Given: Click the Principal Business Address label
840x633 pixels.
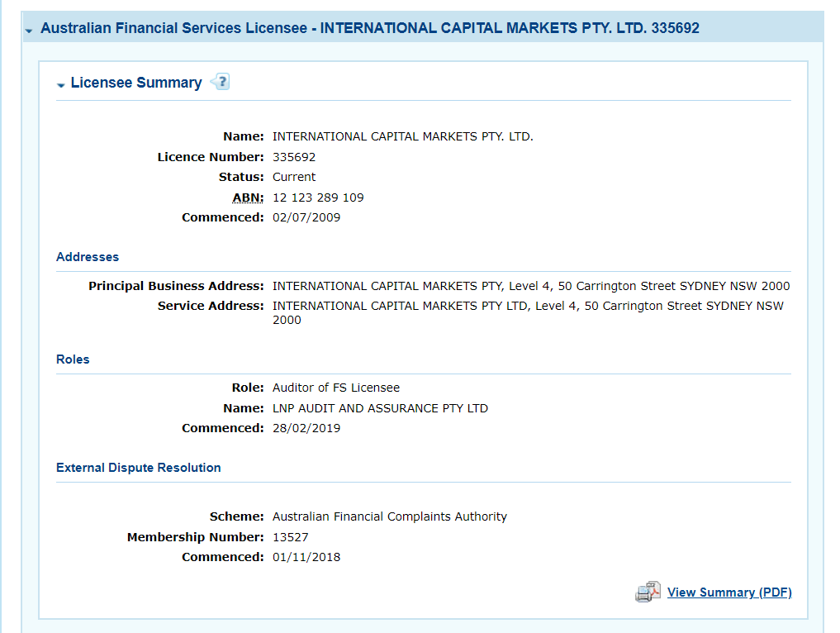Looking at the screenshot, I should [176, 286].
